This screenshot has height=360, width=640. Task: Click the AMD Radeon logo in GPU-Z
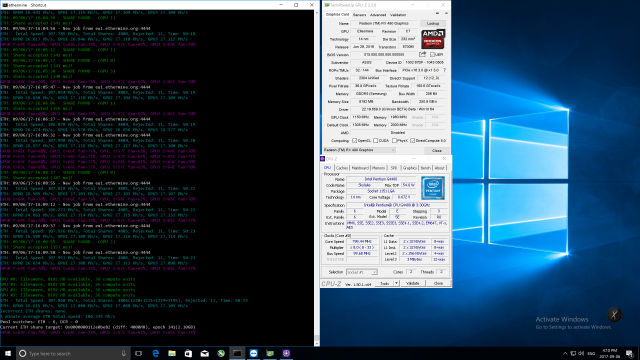433,39
